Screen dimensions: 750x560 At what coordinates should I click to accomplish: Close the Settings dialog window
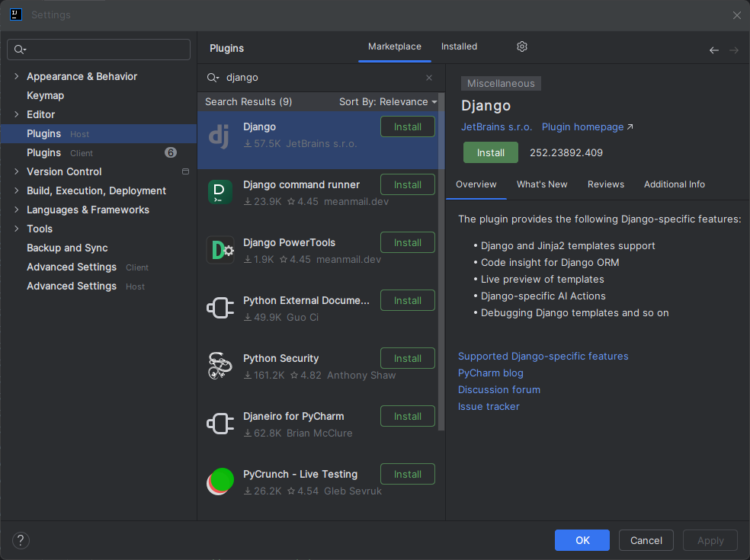tap(736, 15)
